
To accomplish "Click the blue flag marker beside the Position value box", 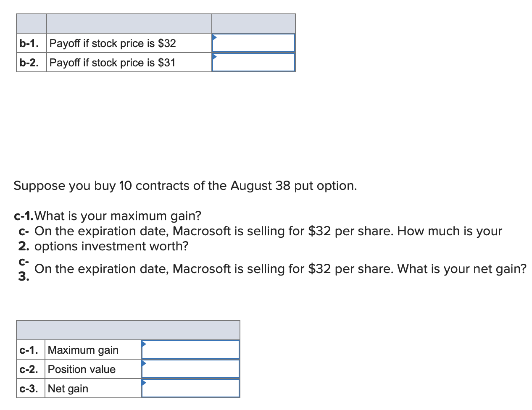I will (144, 364).
